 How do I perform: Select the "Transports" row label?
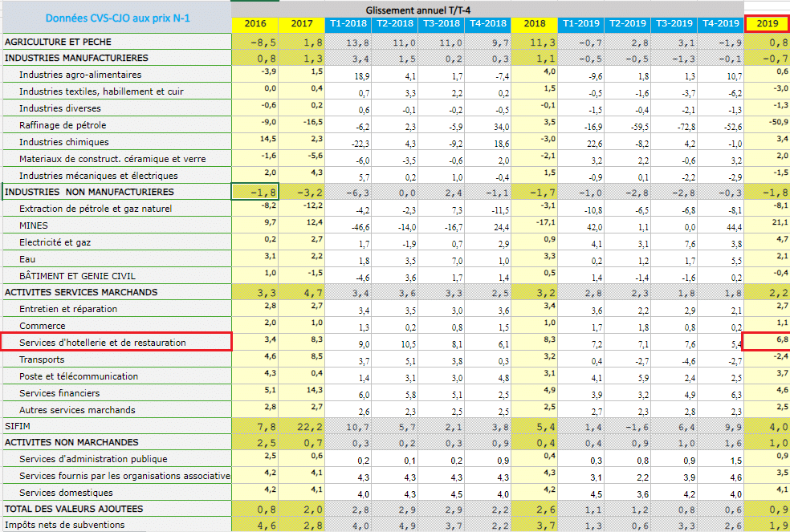(42, 359)
